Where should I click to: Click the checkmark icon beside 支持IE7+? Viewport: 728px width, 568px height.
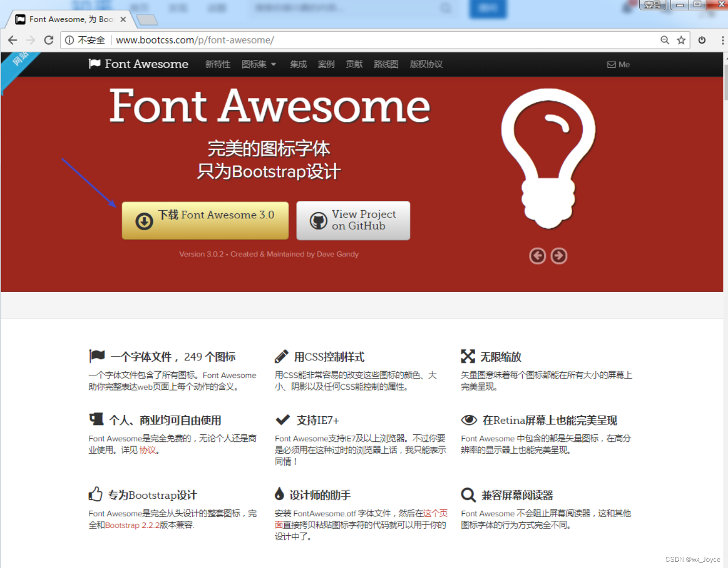pos(283,420)
